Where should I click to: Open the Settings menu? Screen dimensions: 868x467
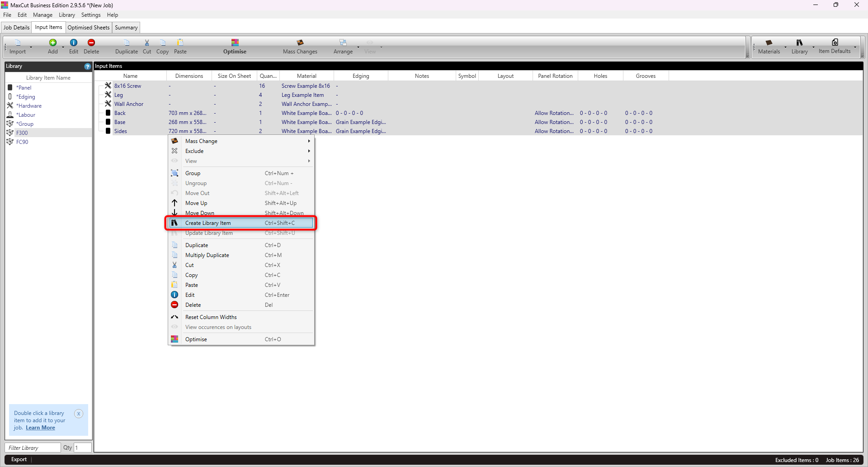(91, 15)
